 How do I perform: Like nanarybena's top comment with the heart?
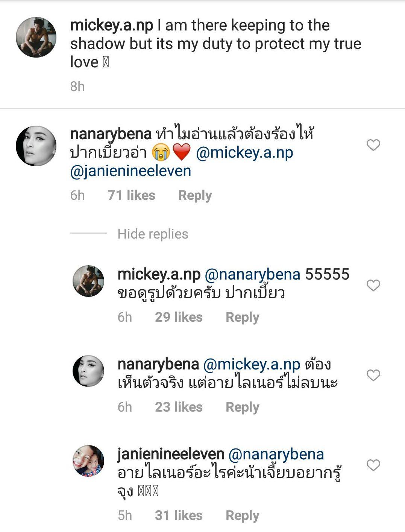373,145
